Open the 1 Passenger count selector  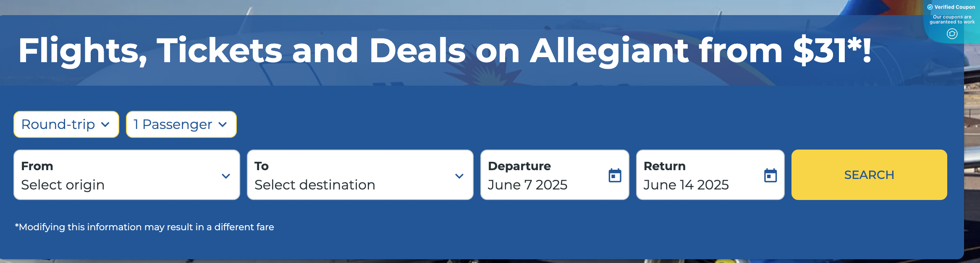coord(181,124)
